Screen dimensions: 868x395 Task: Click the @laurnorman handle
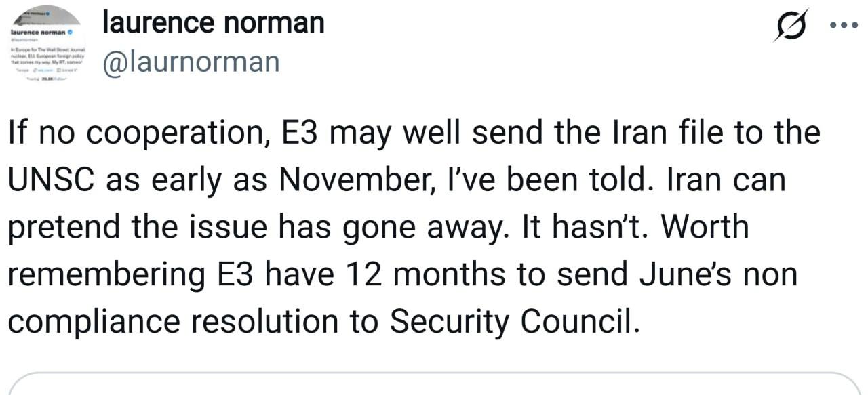tap(191, 62)
